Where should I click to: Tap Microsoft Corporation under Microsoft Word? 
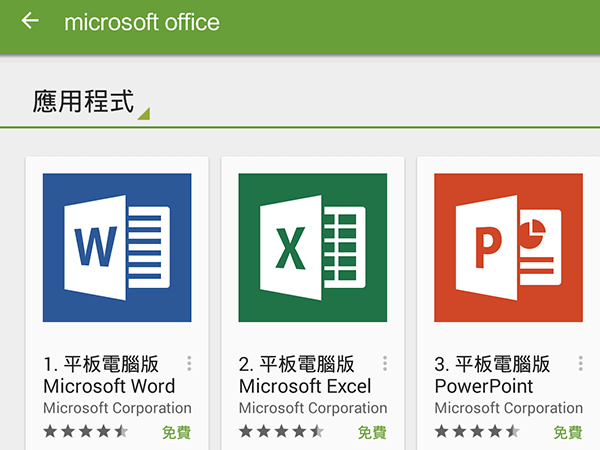[x=117, y=408]
